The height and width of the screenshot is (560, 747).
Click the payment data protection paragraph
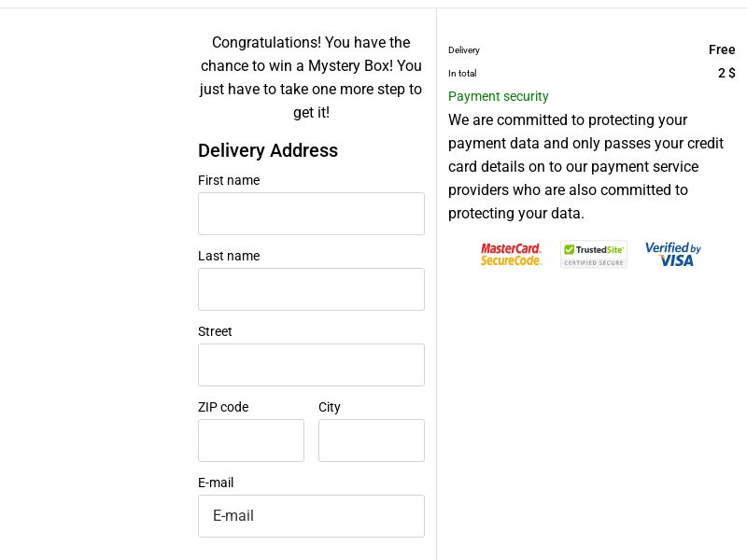click(586, 166)
